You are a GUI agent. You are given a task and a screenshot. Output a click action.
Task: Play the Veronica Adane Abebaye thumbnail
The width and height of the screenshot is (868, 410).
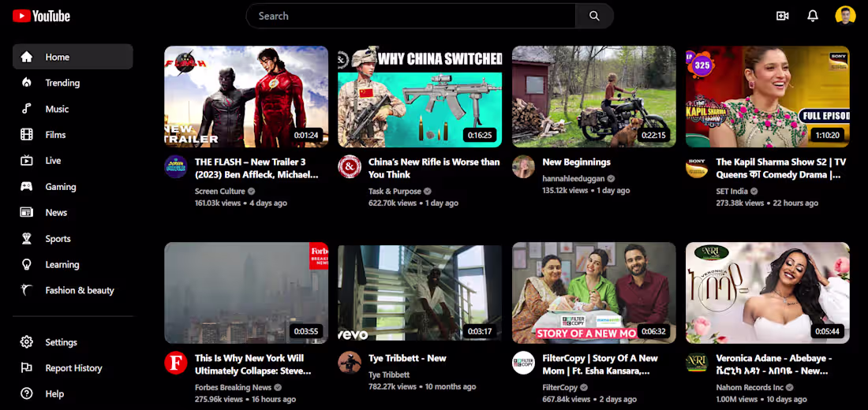pyautogui.click(x=768, y=293)
